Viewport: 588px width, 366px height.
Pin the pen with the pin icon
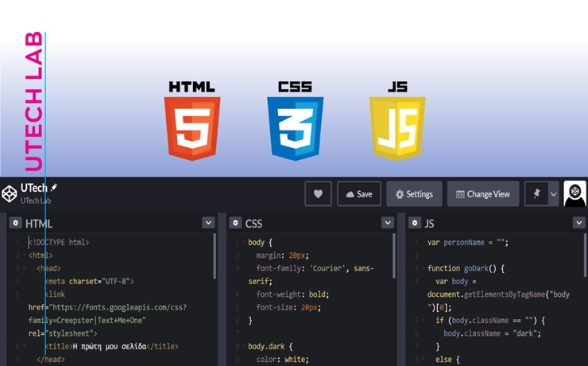tap(536, 194)
